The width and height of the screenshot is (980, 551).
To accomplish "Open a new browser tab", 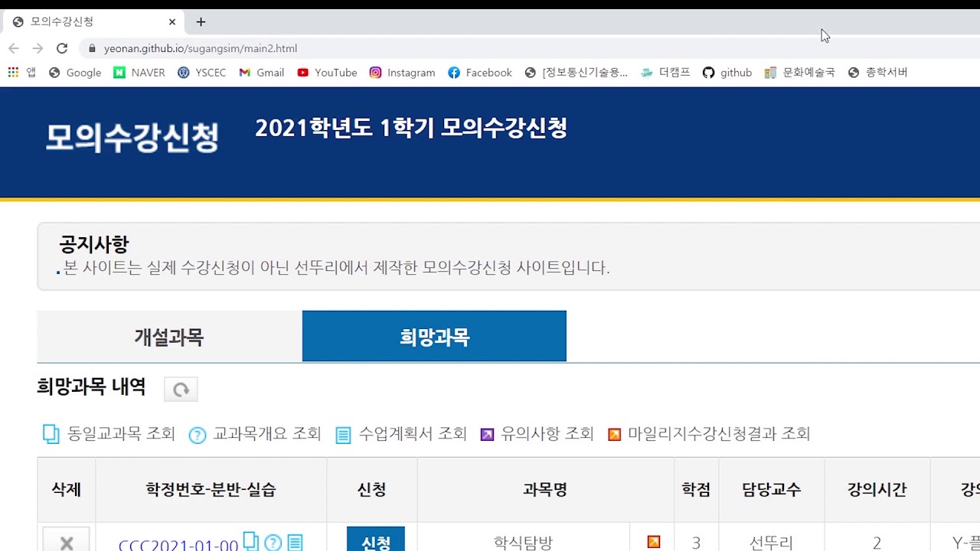I will tap(201, 22).
